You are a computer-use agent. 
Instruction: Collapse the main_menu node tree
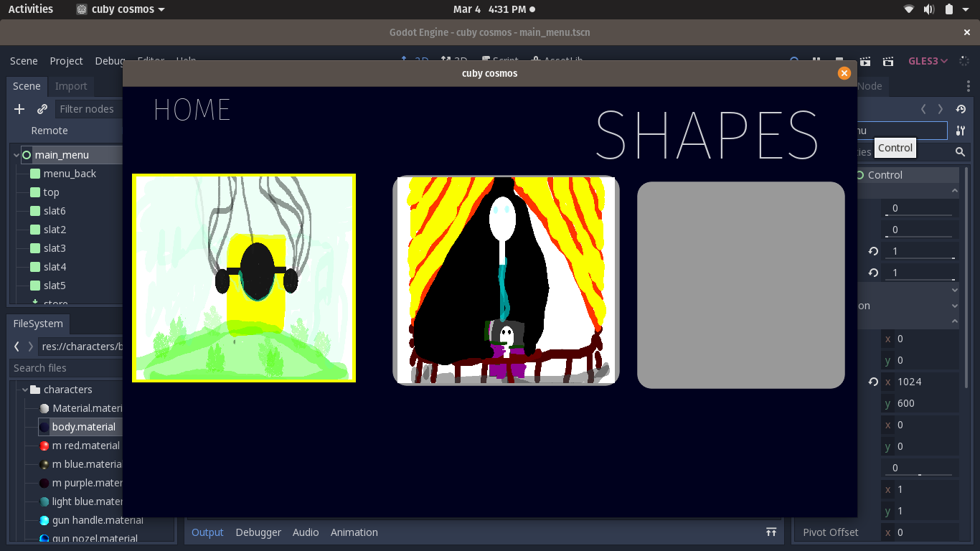[16, 155]
